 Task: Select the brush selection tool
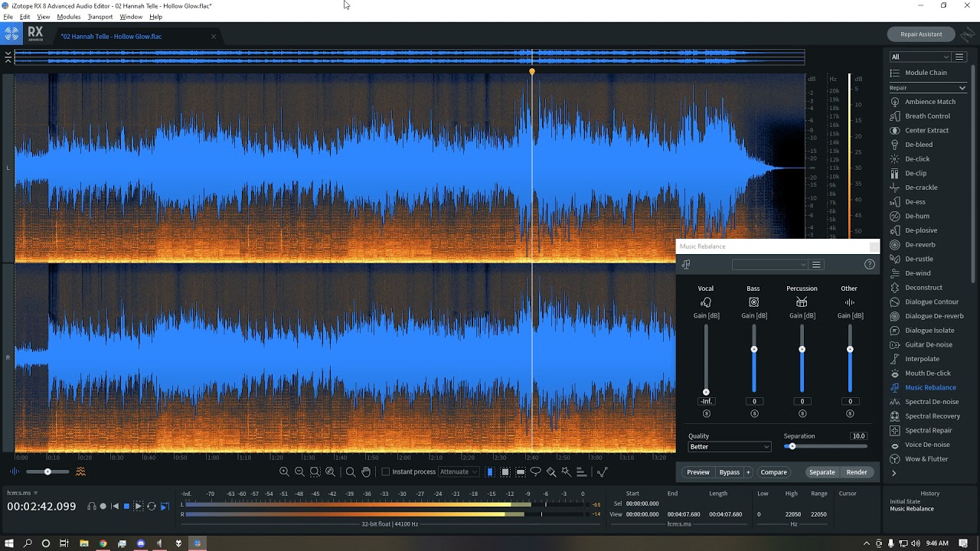click(551, 472)
